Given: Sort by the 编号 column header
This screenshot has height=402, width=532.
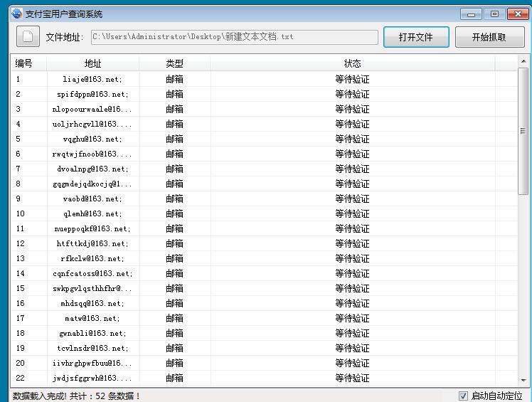Looking at the screenshot, I should coord(28,63).
